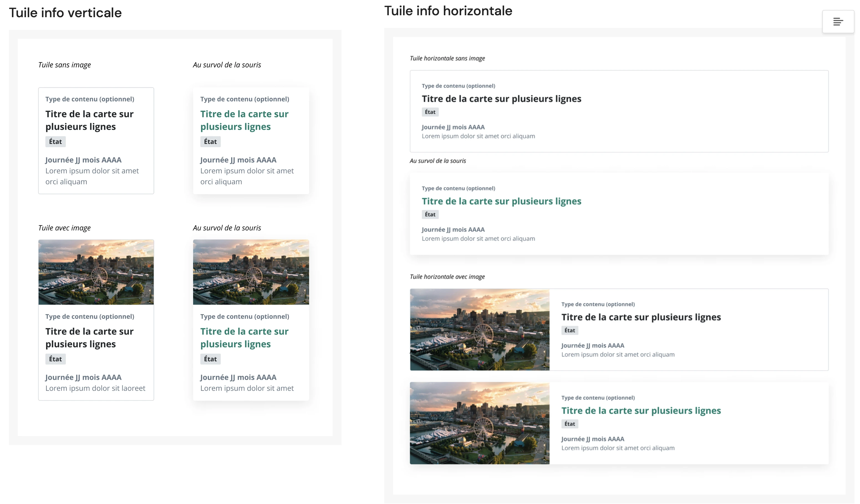The image size is (860, 504).
Task: Click 'Au survol de la souris' caption above horizontal hover tile
Action: 437,161
